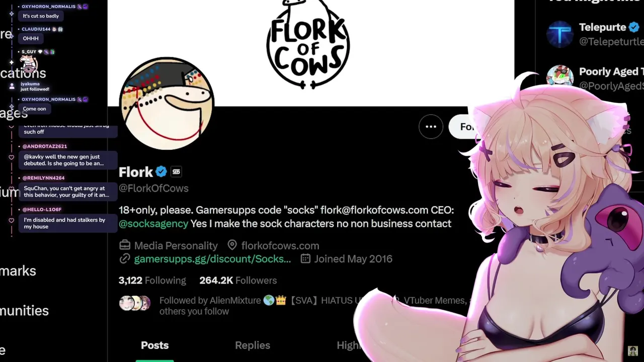Open the Telepurte suggested account
The height and width of the screenshot is (362, 644).
point(602,34)
